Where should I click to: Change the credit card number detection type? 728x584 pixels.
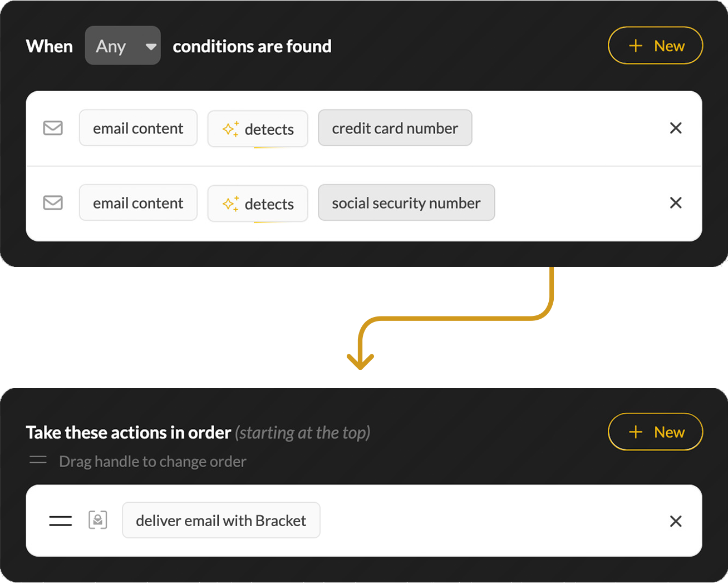click(x=395, y=128)
